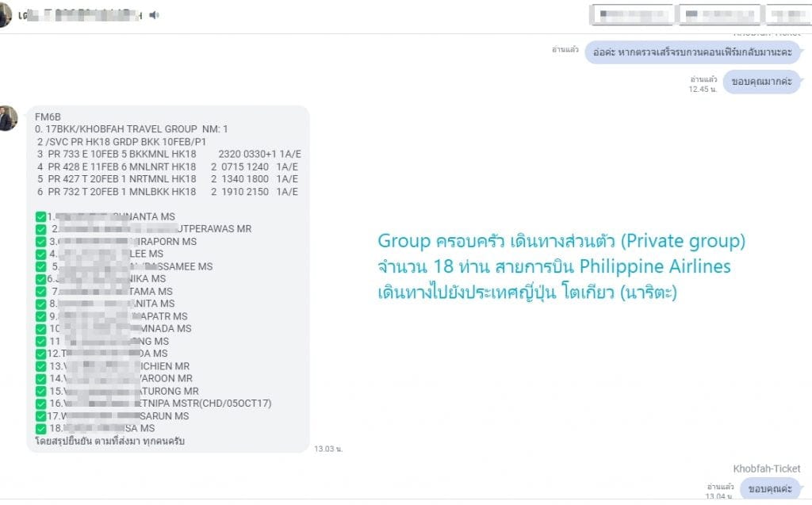Click summary line 'โดยสรุปยืนยัน ตามที่ส่งมา ทุกคนครับ'
The height and width of the screenshot is (505, 812).
pyautogui.click(x=109, y=442)
